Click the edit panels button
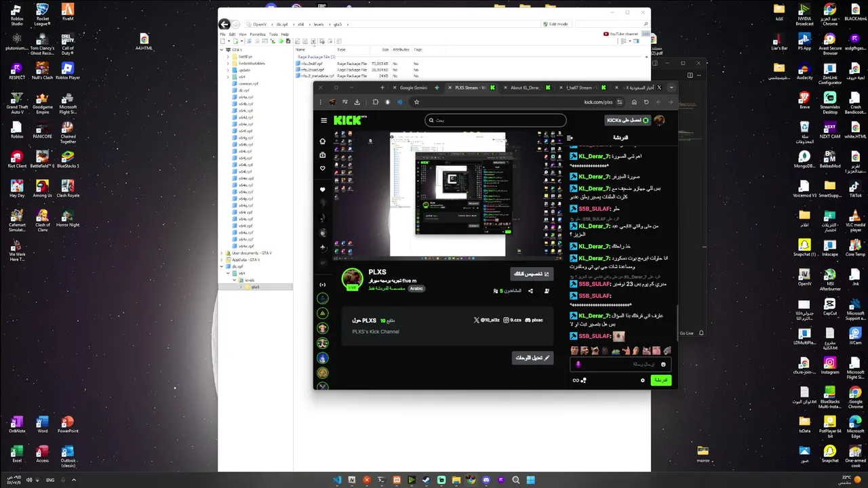 (533, 357)
